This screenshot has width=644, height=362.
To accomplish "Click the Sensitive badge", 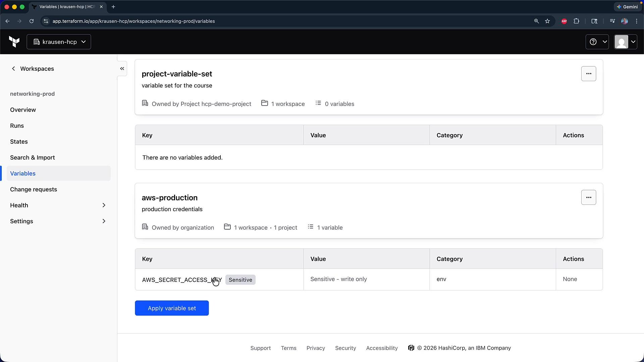I will 240,280.
